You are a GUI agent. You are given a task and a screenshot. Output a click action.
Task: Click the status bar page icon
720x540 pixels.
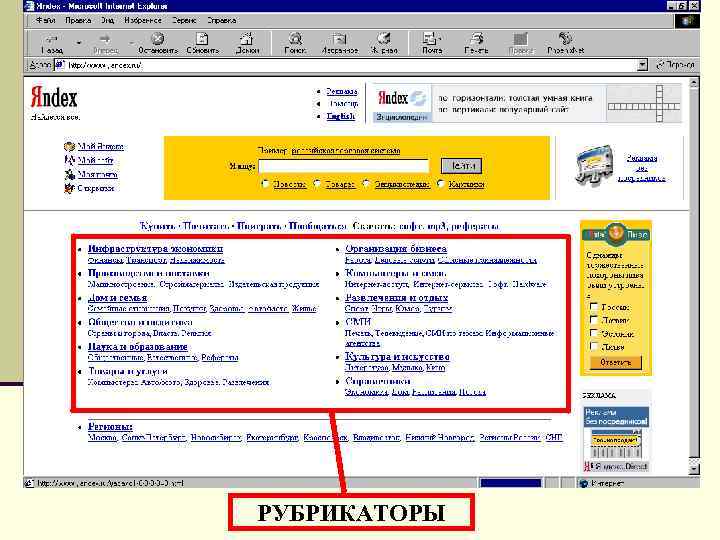click(29, 483)
